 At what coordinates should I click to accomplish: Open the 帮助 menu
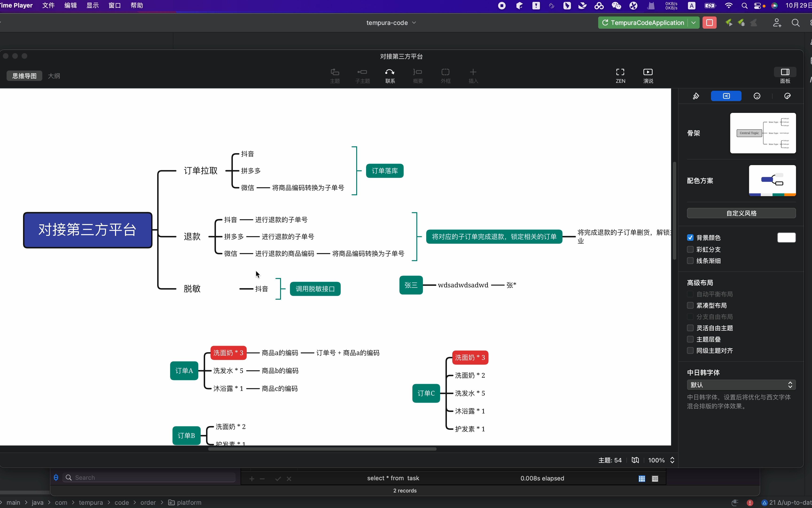[137, 5]
